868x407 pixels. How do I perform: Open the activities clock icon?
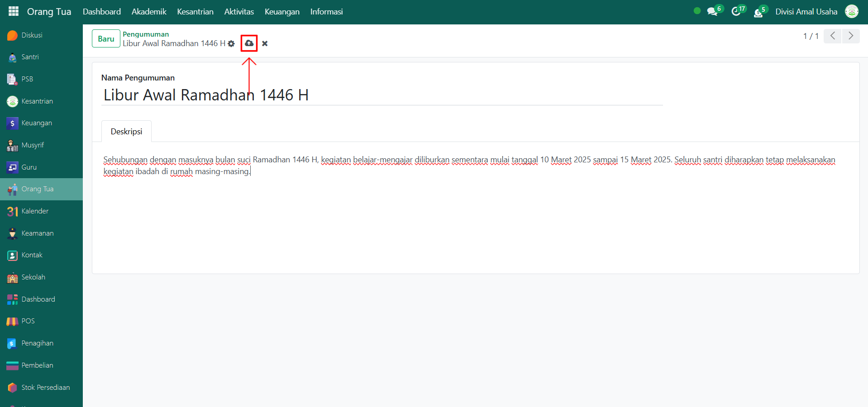[x=736, y=12]
